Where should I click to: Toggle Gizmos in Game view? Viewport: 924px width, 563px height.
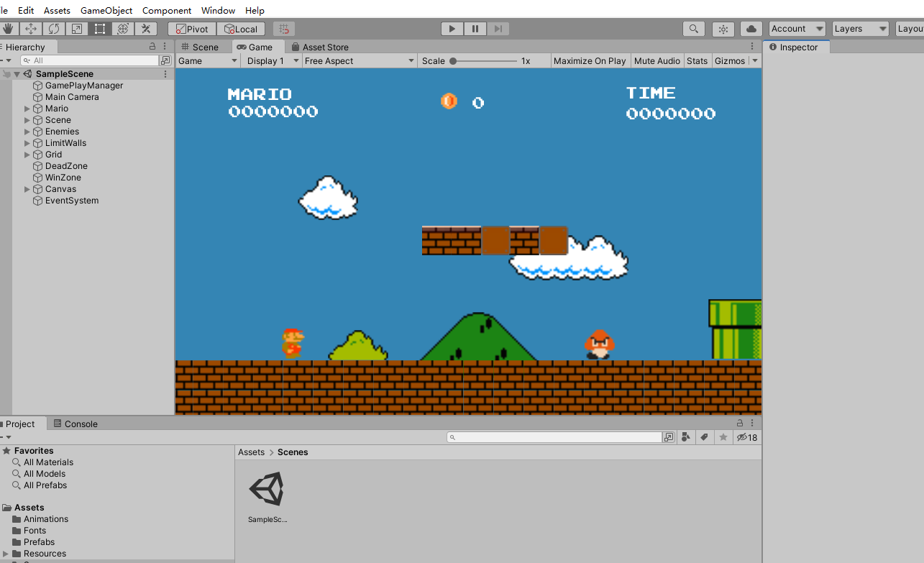click(730, 61)
